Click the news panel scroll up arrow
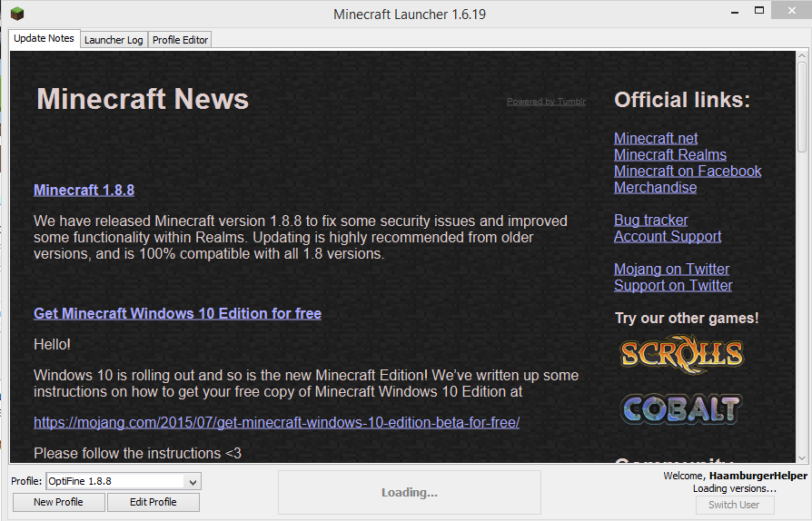 (x=802, y=55)
